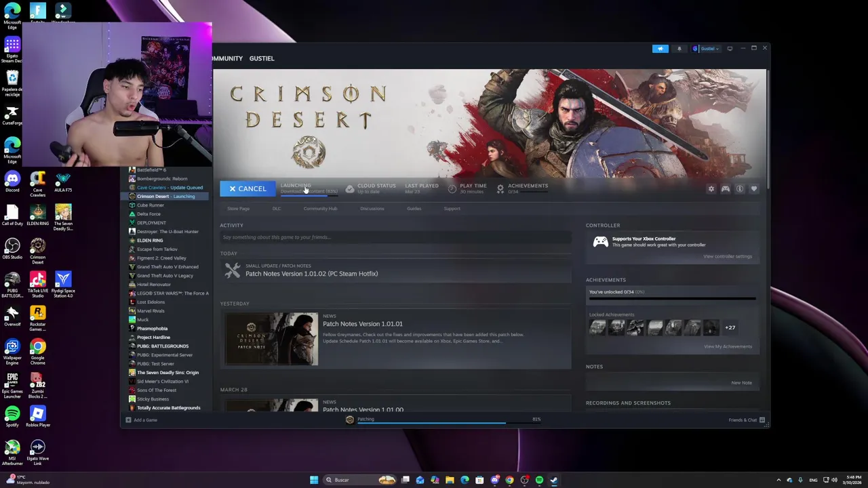Open Google Chrome desktop shortcut

37,351
